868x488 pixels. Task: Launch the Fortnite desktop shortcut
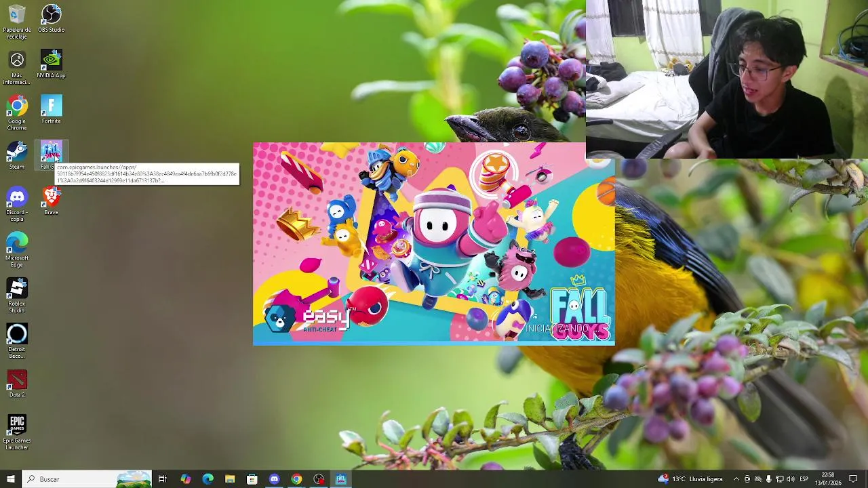coord(51,110)
